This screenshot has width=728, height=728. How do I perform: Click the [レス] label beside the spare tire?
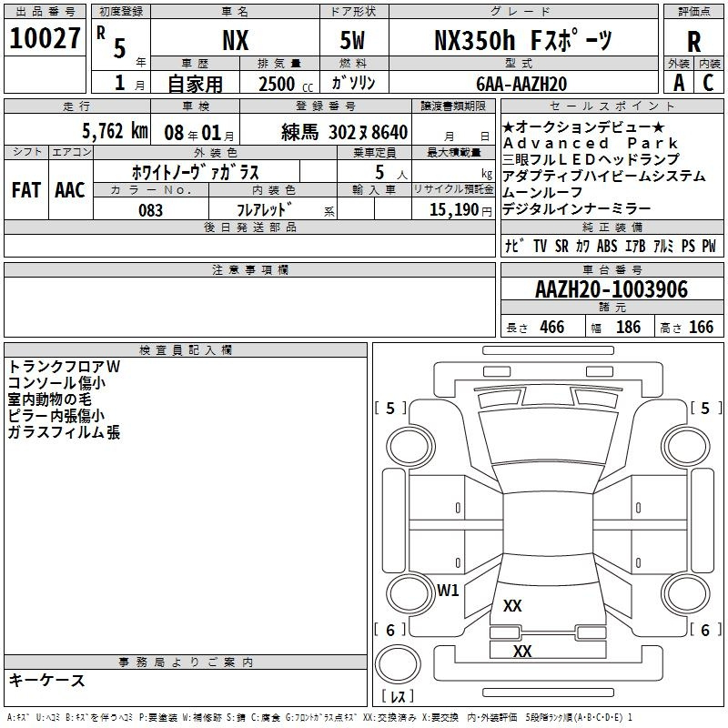(398, 696)
